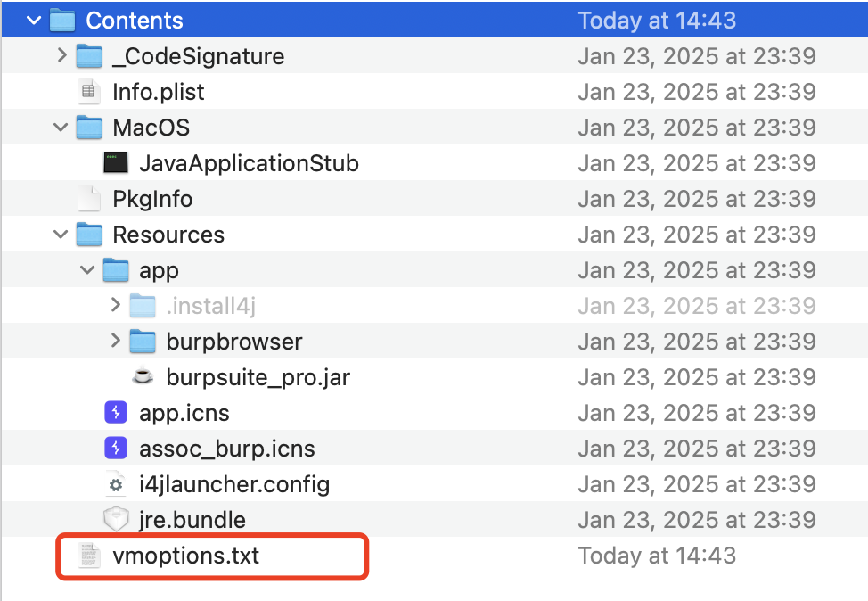This screenshot has height=601, width=868.
Task: Click the JavaApplicationStub terminal executable icon
Action: 116,163
